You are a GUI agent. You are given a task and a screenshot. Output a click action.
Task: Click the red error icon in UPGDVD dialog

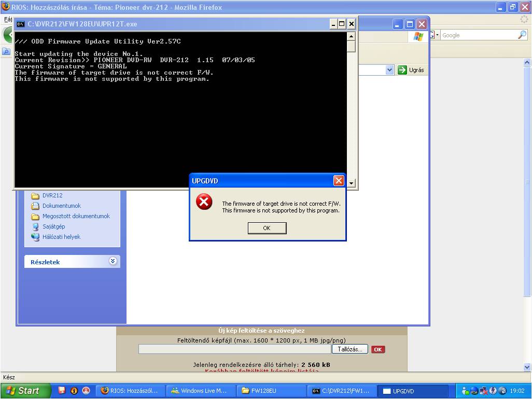[x=204, y=202]
